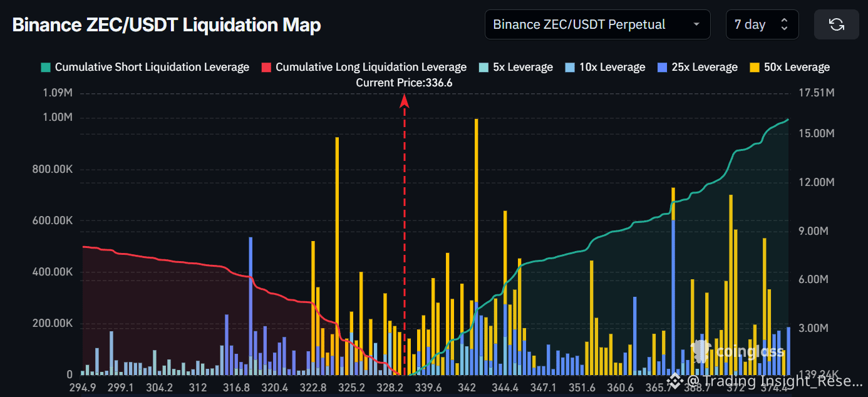The width and height of the screenshot is (868, 397).
Task: Click the up/down arrows beside 7 day
Action: pyautogui.click(x=784, y=25)
